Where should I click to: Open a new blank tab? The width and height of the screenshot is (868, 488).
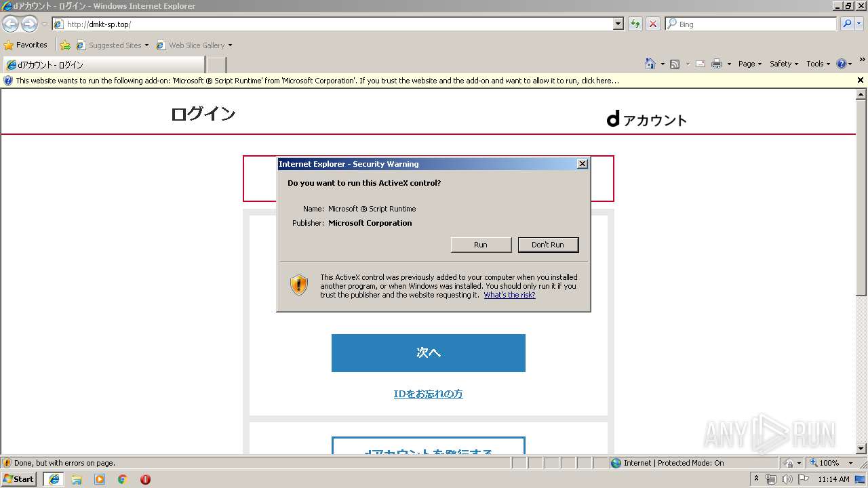click(x=216, y=65)
